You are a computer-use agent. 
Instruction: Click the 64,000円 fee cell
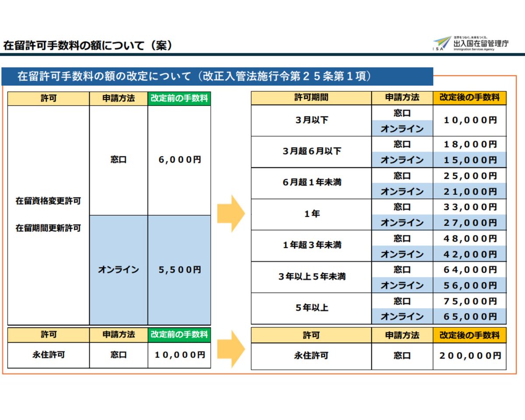pyautogui.click(x=470, y=269)
